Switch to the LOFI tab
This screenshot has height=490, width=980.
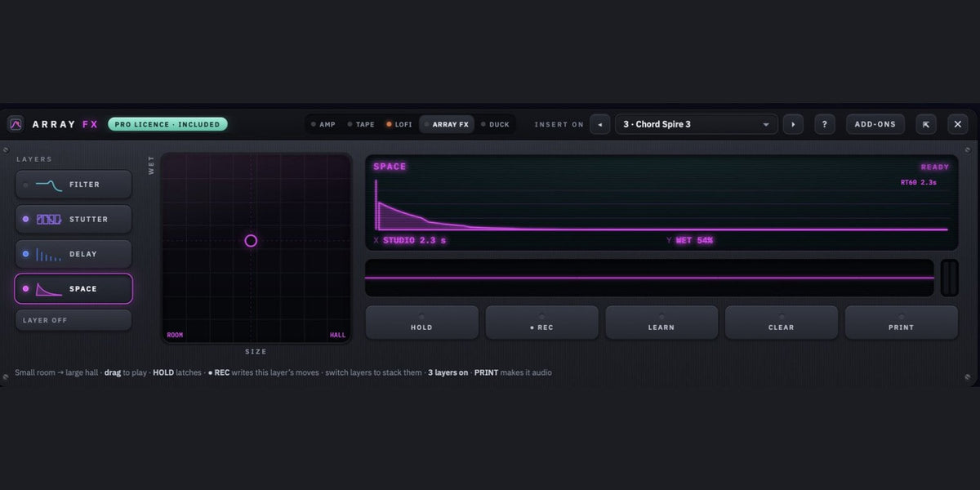point(399,124)
